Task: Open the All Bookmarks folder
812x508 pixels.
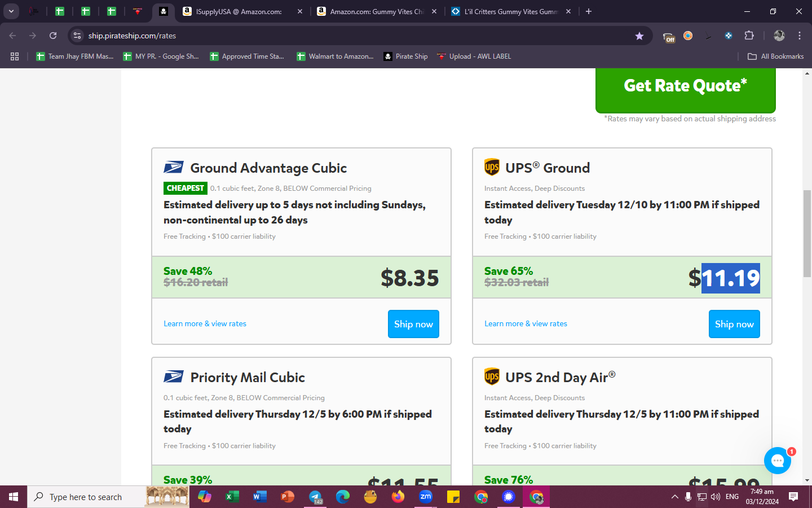Action: tap(775, 56)
